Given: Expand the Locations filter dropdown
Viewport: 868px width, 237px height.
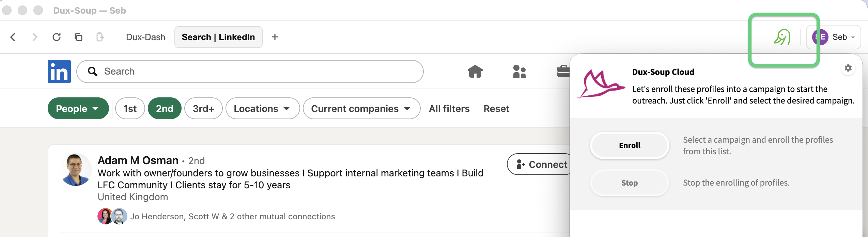Looking at the screenshot, I should (x=262, y=109).
